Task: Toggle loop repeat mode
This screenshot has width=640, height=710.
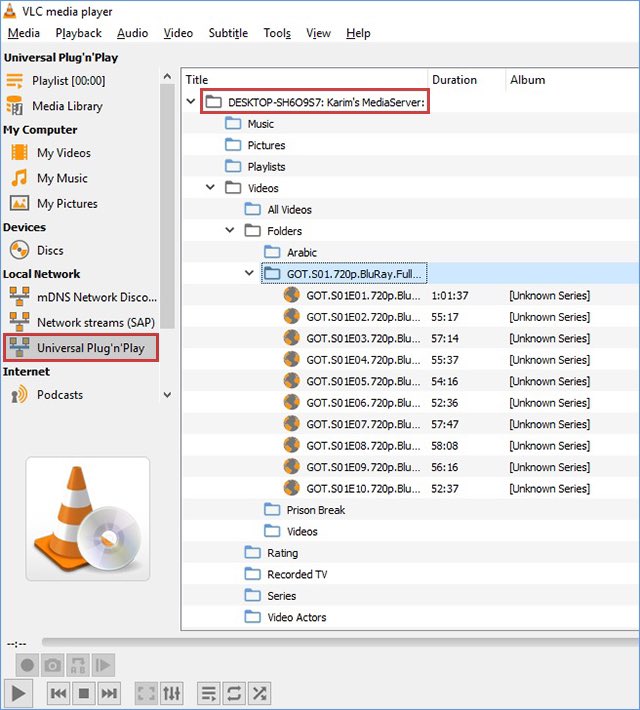Action: click(234, 693)
